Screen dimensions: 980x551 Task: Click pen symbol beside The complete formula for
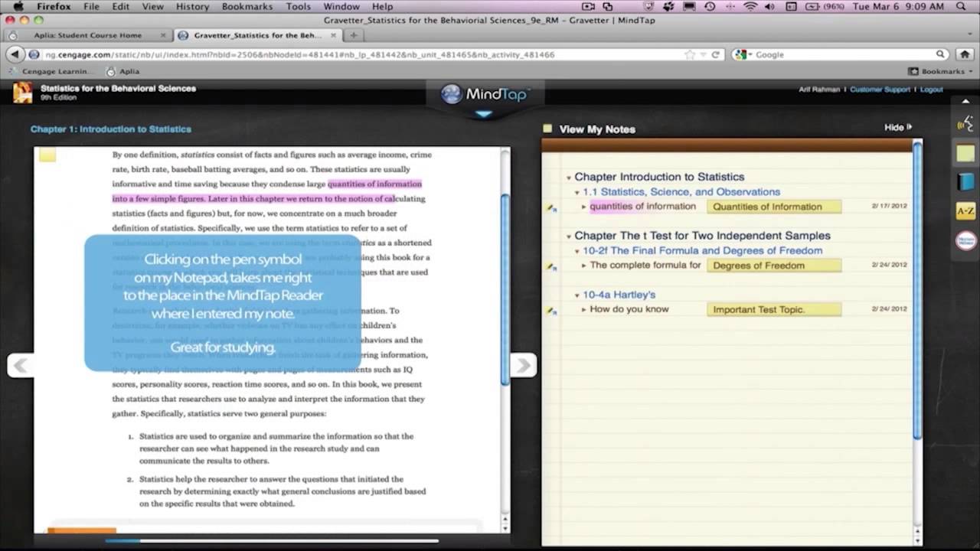[x=551, y=266]
